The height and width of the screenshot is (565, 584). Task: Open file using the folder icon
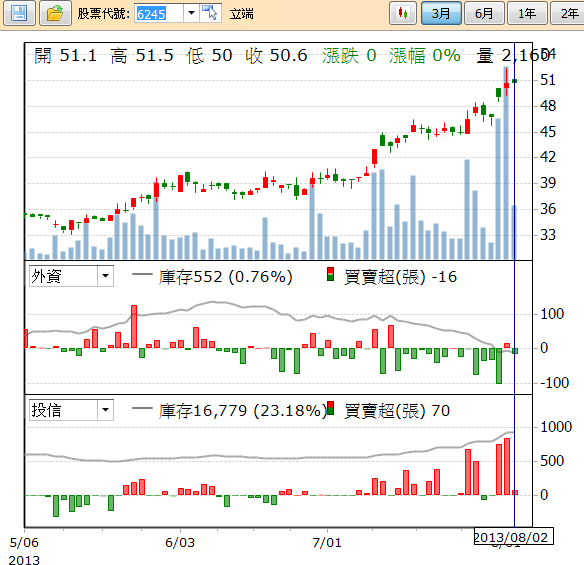55,13
